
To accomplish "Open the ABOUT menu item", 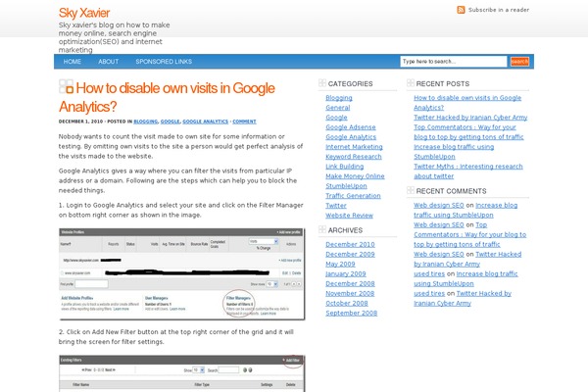I will [109, 62].
